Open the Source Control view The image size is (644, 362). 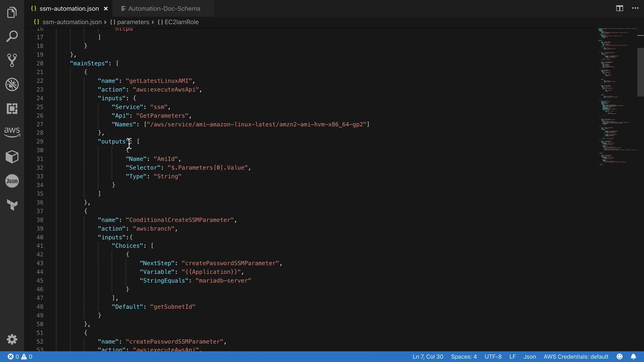pyautogui.click(x=12, y=60)
